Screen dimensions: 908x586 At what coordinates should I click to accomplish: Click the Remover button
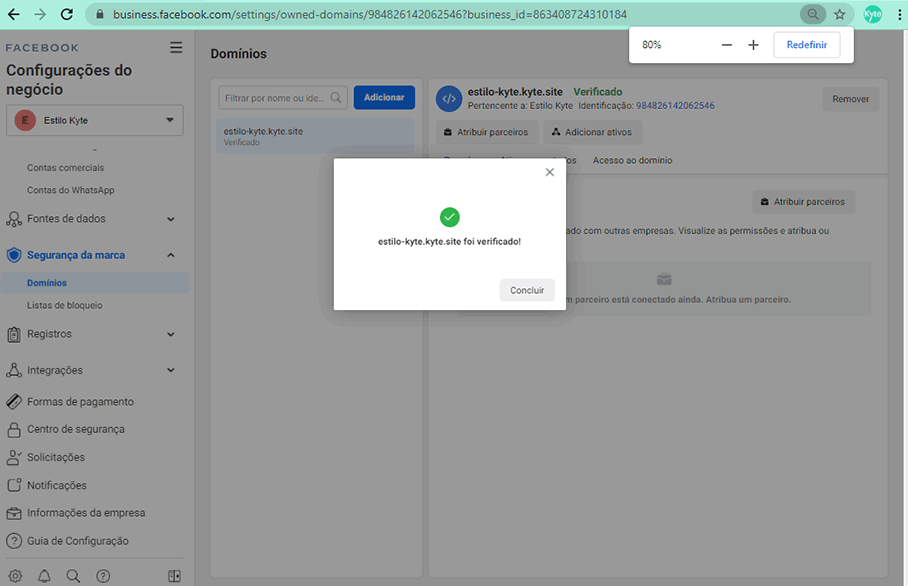850,99
